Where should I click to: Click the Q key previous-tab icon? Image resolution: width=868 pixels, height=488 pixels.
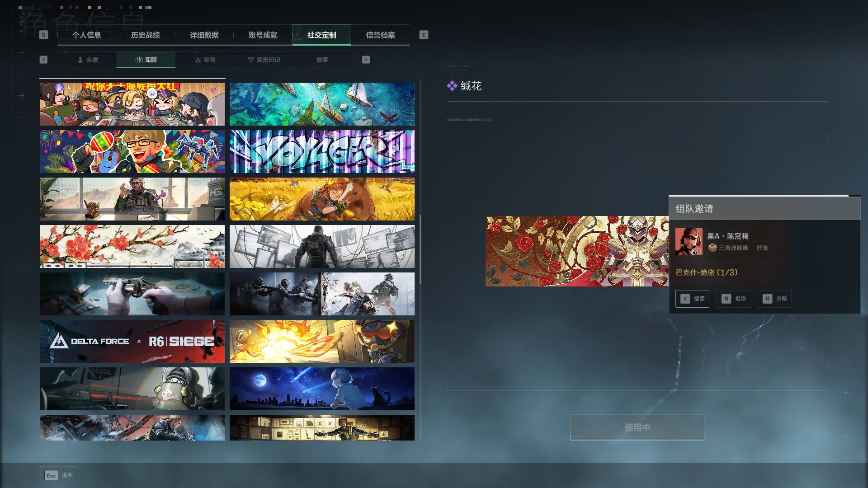tap(43, 35)
